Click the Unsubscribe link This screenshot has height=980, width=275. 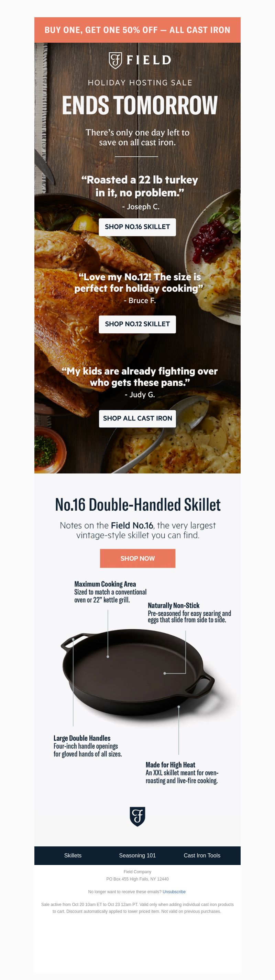click(174, 892)
